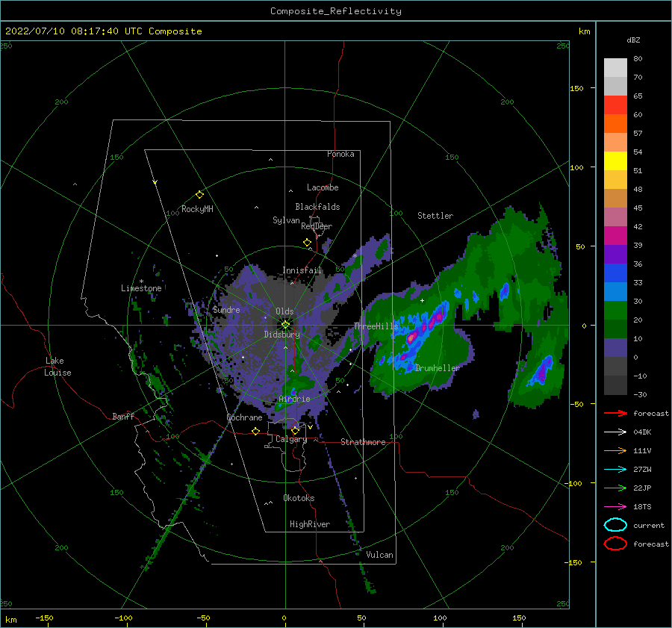672x628 pixels.
Task: Click the 39 dBZ purple color swatch
Action: [615, 254]
